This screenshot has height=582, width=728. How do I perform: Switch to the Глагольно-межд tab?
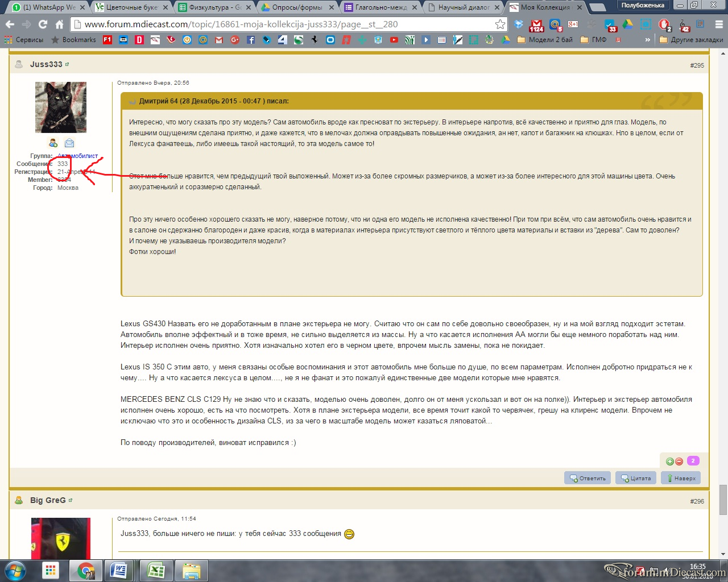pyautogui.click(x=380, y=7)
